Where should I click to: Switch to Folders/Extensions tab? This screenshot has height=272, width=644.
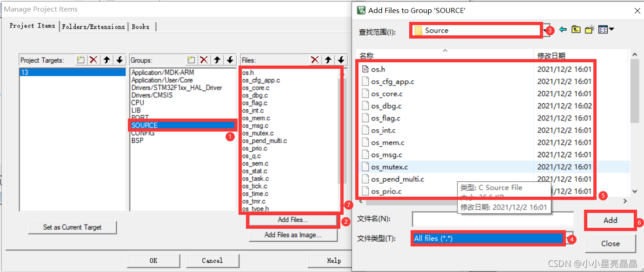click(x=93, y=27)
